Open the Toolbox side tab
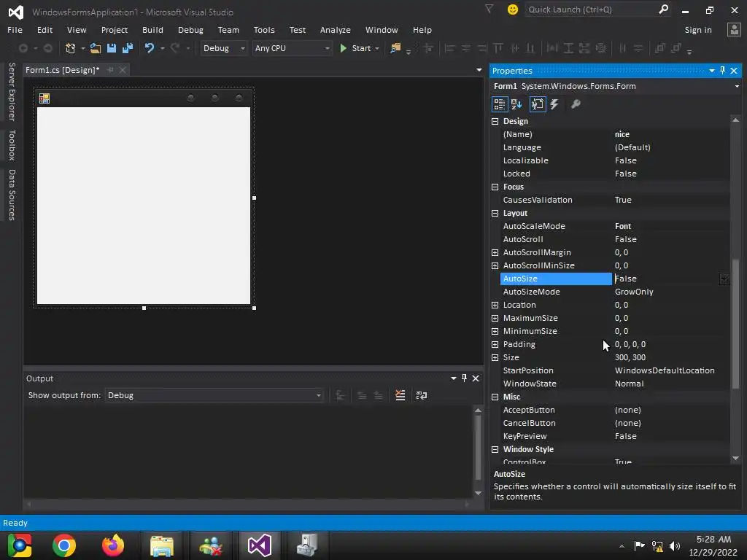 pyautogui.click(x=12, y=145)
